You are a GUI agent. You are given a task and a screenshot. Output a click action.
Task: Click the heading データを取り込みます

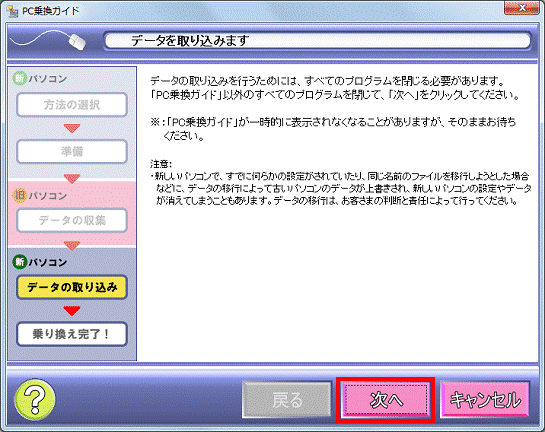click(190, 41)
